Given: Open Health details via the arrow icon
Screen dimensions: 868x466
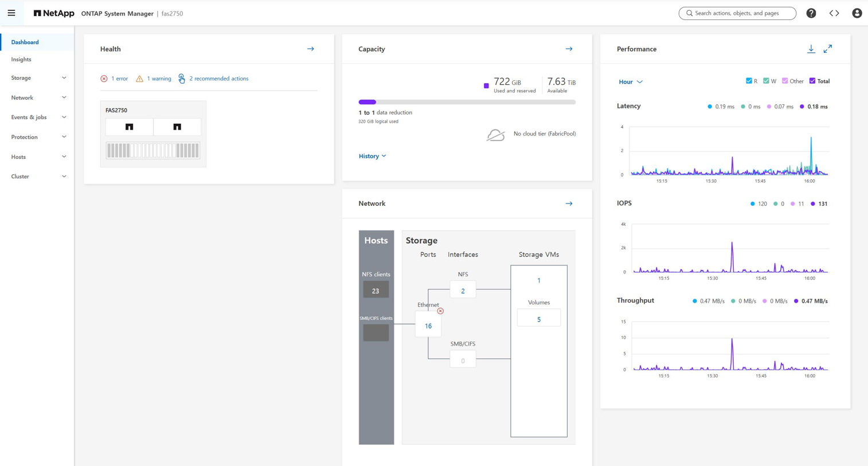Looking at the screenshot, I should (311, 49).
